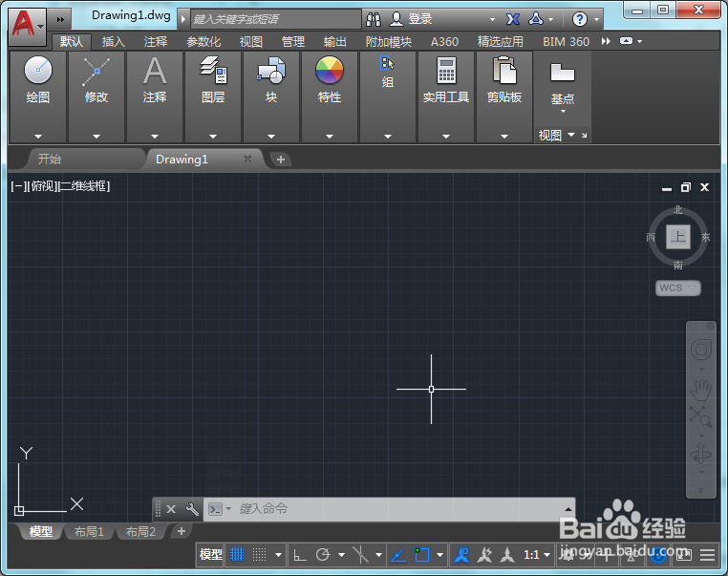728x576 pixels.
Task: Click the navigation wheel in the navigation bar
Action: [701, 350]
